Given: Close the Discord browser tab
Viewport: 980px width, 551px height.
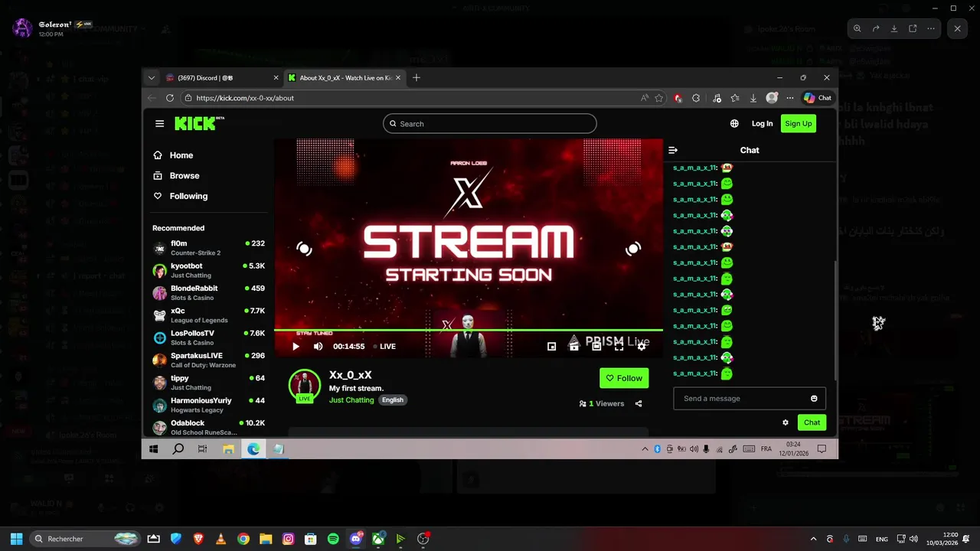Looking at the screenshot, I should pos(276,77).
